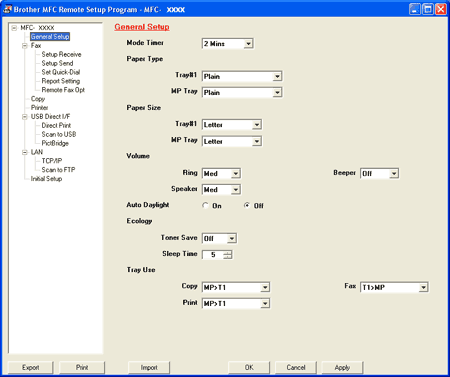The height and width of the screenshot is (377, 450).
Task: Increase Sleep Time with spinner arrow
Action: point(228,252)
